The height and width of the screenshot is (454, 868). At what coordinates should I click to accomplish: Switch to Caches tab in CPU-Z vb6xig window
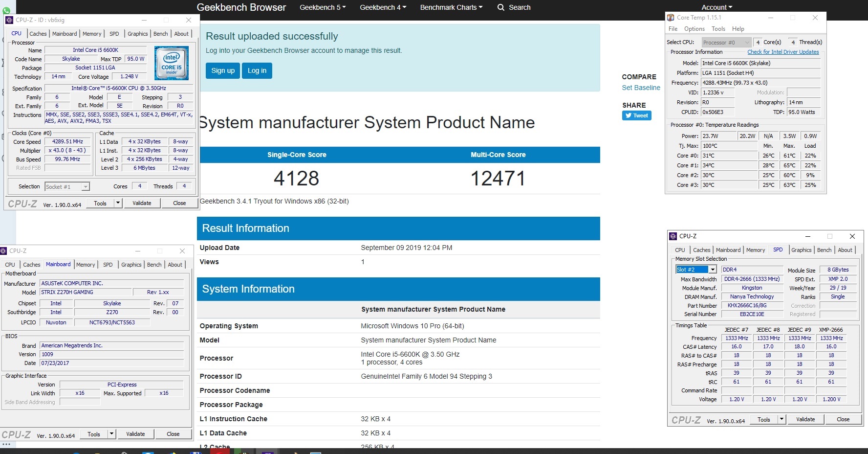click(x=38, y=34)
